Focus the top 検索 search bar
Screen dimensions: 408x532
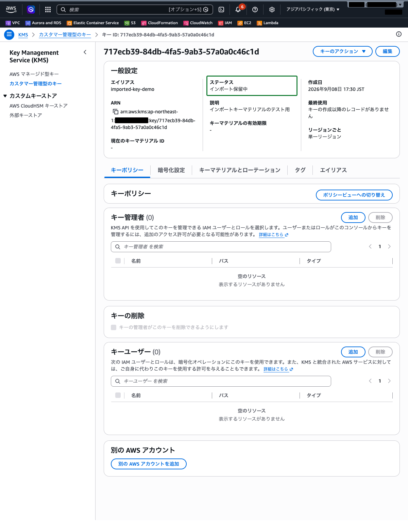coord(135,10)
